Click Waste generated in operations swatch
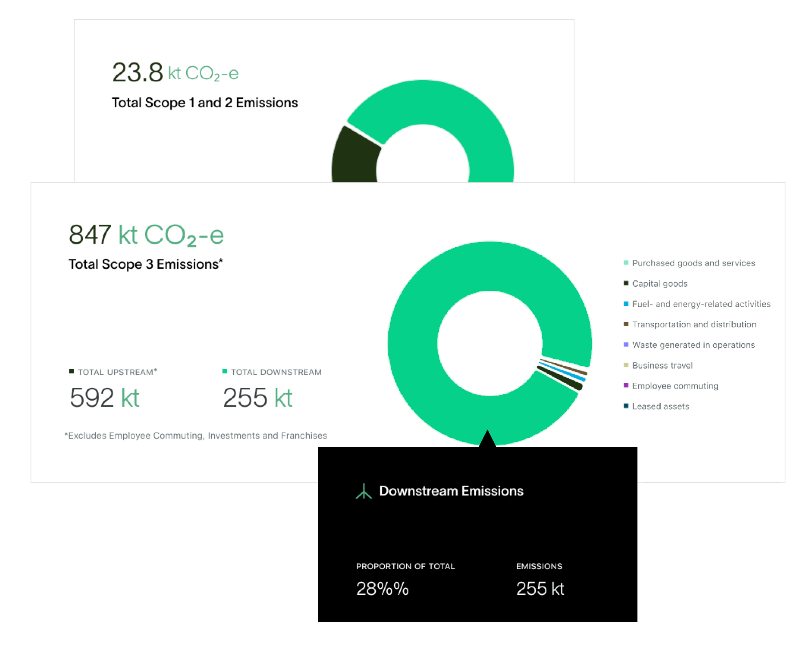812x648 pixels. click(626, 345)
